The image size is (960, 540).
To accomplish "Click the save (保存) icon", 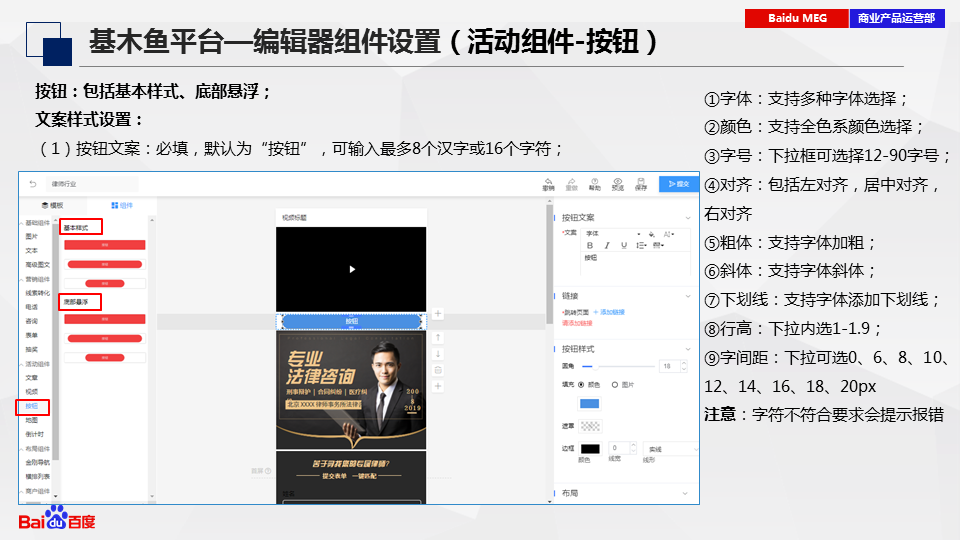I will 640,184.
